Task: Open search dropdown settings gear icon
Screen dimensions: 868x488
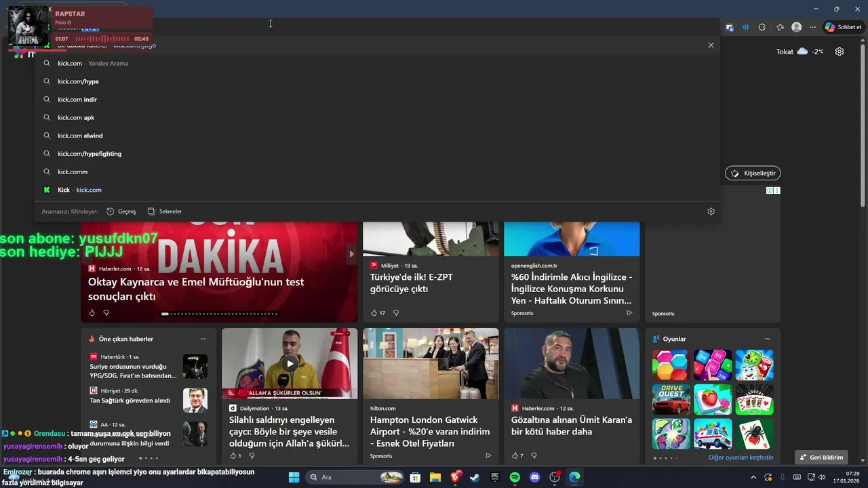Action: (711, 211)
